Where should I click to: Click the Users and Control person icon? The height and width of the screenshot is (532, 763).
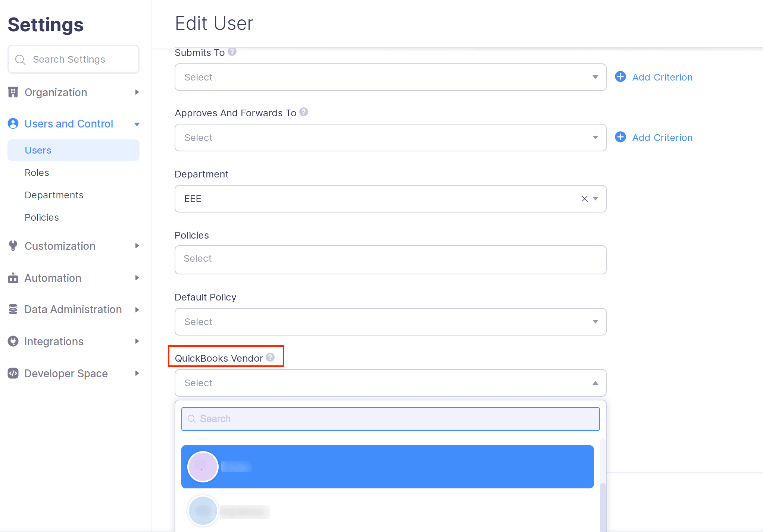[x=13, y=123]
